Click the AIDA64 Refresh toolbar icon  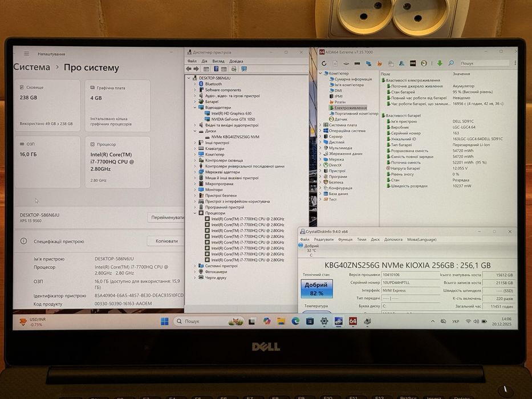point(324,63)
